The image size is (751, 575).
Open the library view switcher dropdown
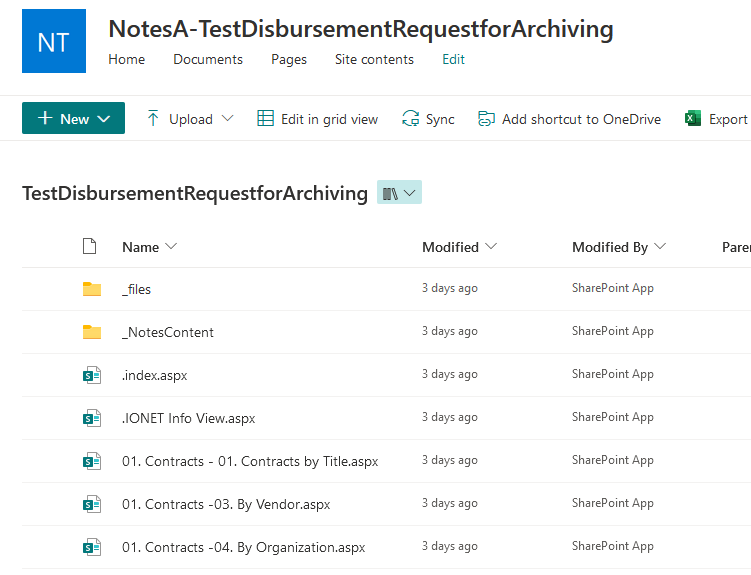pyautogui.click(x=399, y=193)
